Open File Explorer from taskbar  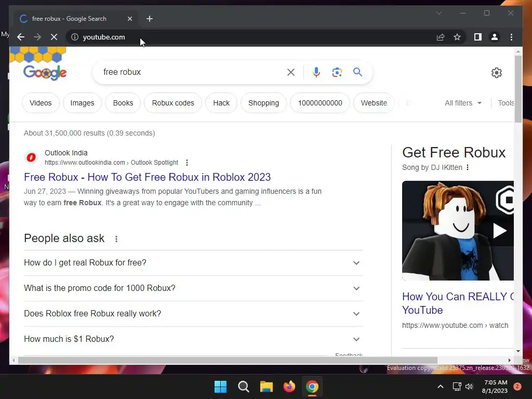click(267, 387)
